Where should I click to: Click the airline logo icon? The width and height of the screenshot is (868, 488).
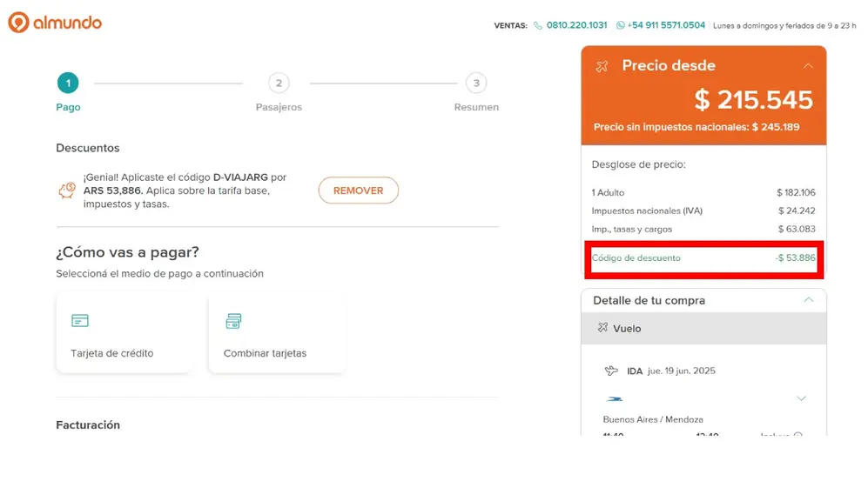[x=614, y=399]
